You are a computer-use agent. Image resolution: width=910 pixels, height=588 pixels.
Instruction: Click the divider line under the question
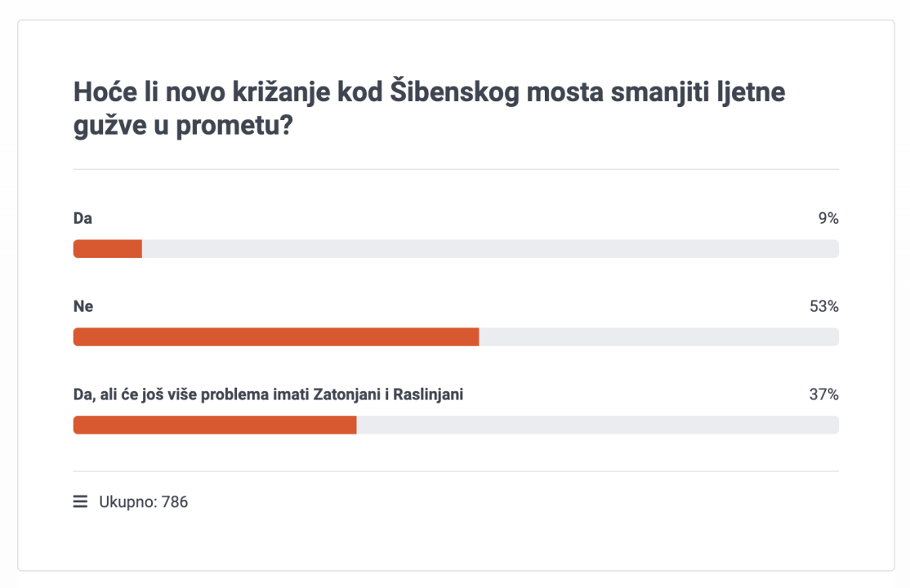pos(456,170)
